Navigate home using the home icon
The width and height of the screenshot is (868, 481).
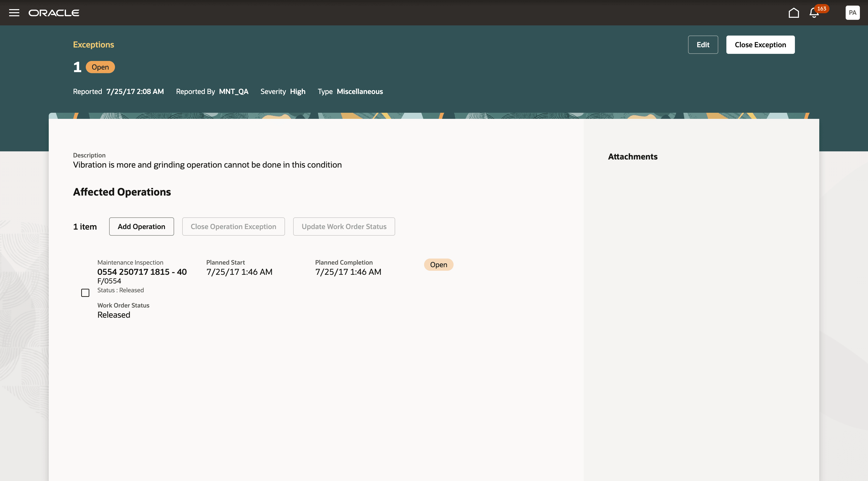click(794, 13)
